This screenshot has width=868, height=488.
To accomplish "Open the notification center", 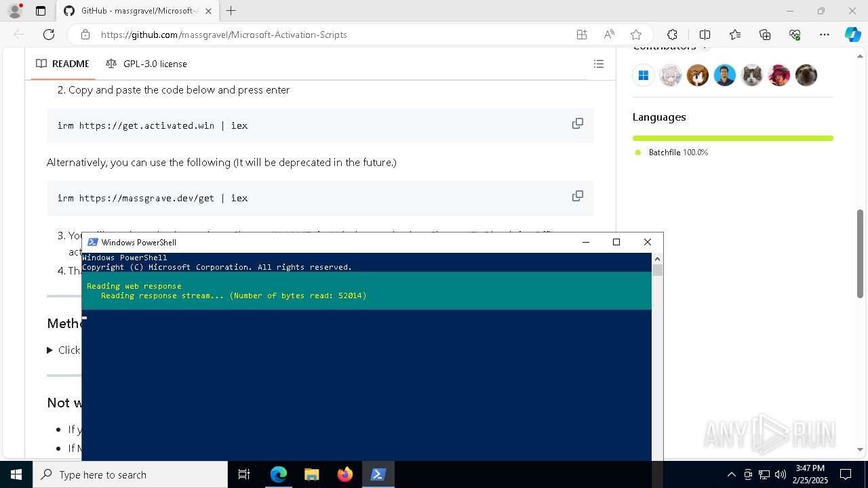I will click(x=846, y=474).
